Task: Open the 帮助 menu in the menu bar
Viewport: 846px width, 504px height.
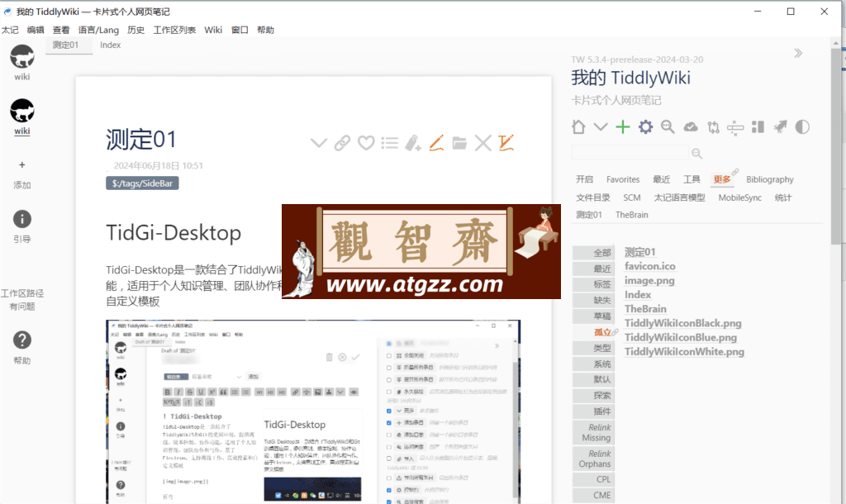Action: [x=265, y=30]
